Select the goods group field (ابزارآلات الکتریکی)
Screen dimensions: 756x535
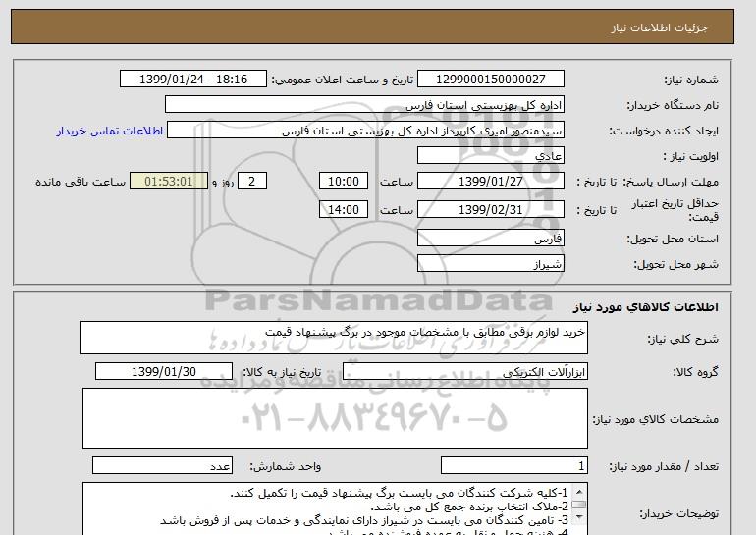coord(464,372)
